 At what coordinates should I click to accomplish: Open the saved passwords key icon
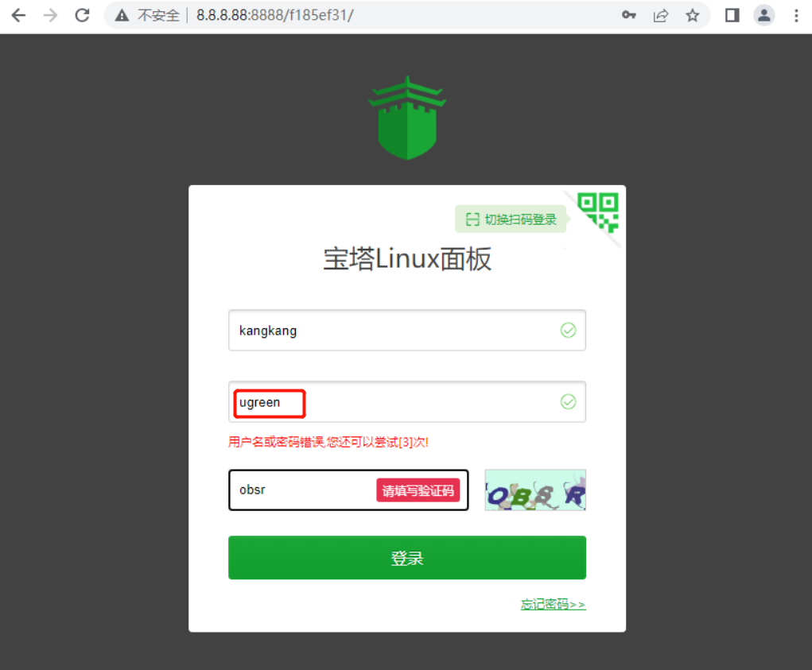pos(628,16)
